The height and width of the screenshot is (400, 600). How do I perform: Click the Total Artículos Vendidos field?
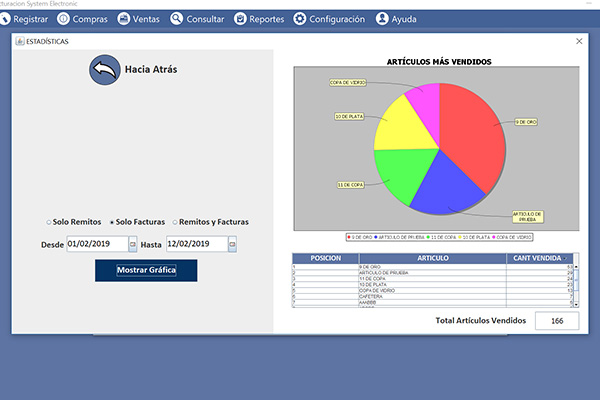tap(556, 320)
